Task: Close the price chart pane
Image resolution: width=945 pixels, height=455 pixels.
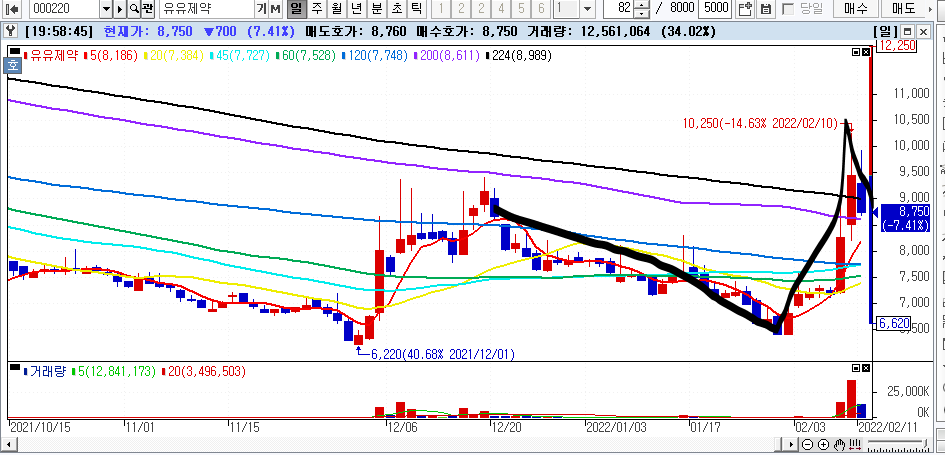Action: (x=866, y=52)
